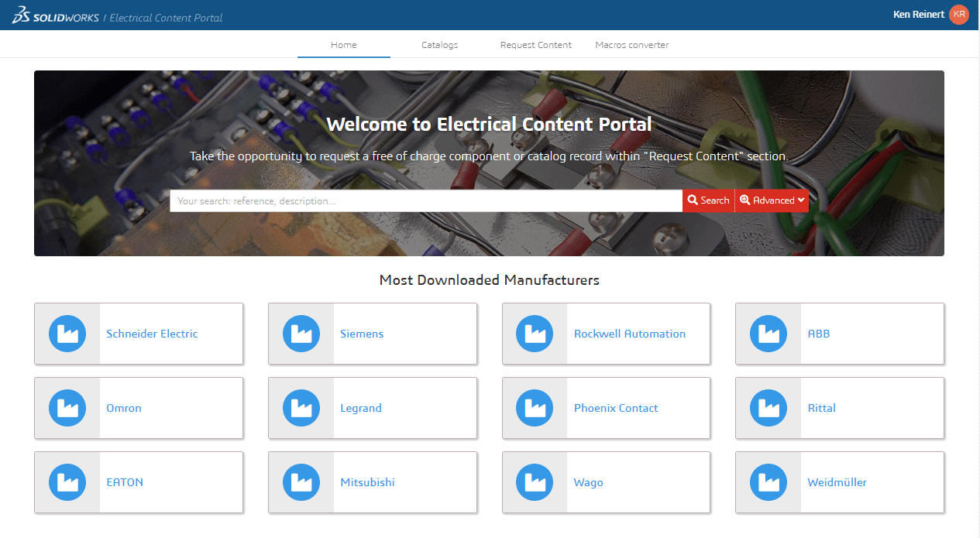Click the factory icon on ABB card
Viewport: 980px width, 538px height.
(769, 334)
